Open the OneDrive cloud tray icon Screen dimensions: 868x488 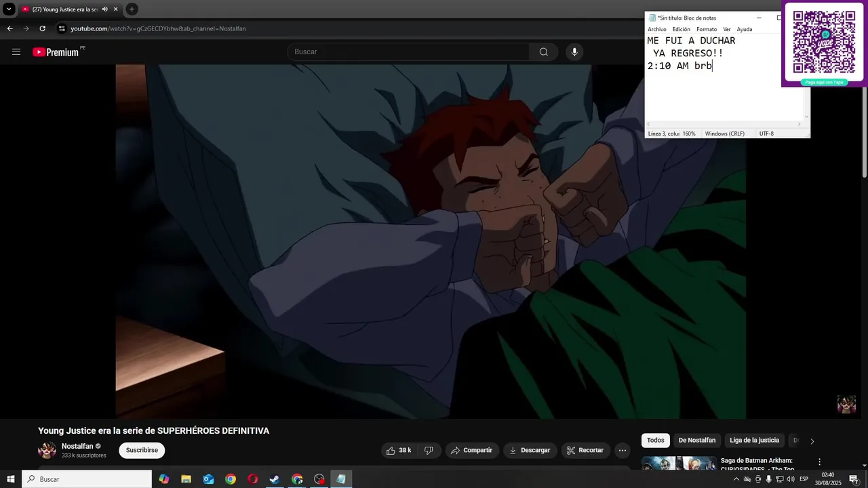[x=747, y=479]
